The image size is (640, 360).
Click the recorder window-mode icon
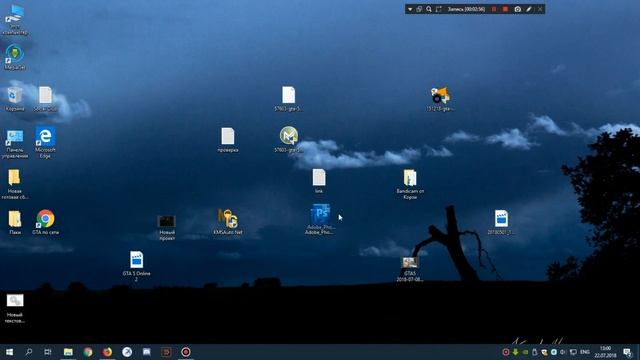(x=419, y=9)
